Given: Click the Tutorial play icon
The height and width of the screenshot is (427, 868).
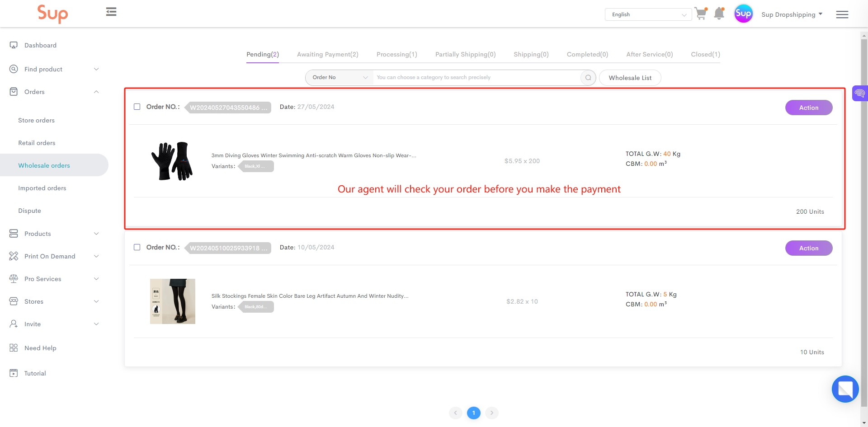Looking at the screenshot, I should point(14,373).
